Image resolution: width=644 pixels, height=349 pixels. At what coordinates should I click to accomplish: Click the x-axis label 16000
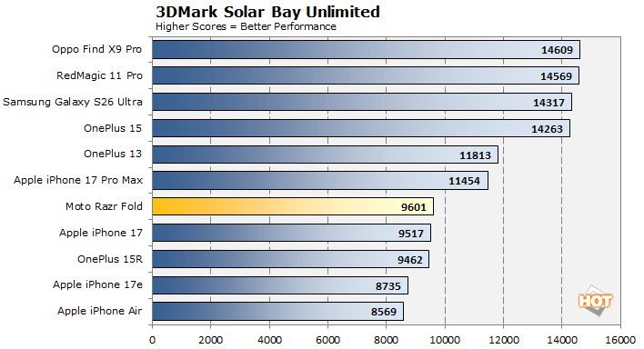(620, 340)
